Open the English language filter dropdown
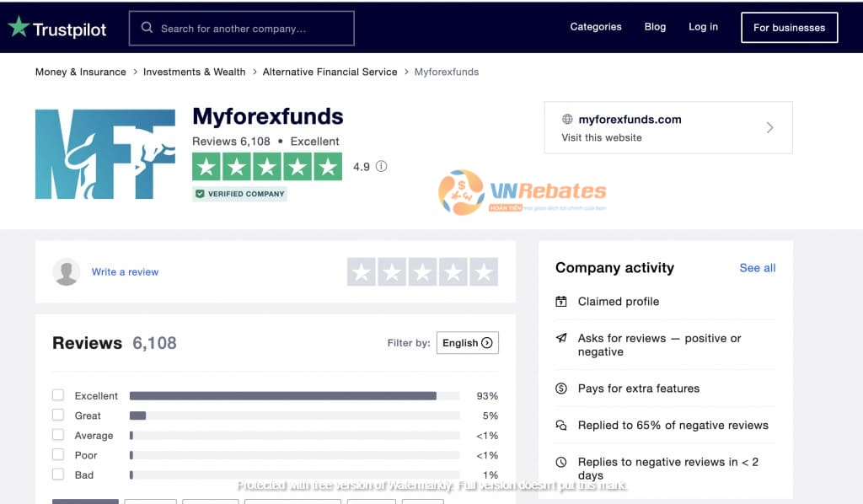This screenshot has width=863, height=504. pos(467,343)
